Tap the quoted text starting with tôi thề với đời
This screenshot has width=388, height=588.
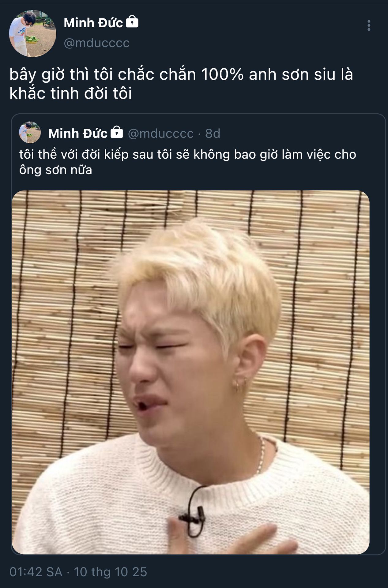pyautogui.click(x=188, y=154)
